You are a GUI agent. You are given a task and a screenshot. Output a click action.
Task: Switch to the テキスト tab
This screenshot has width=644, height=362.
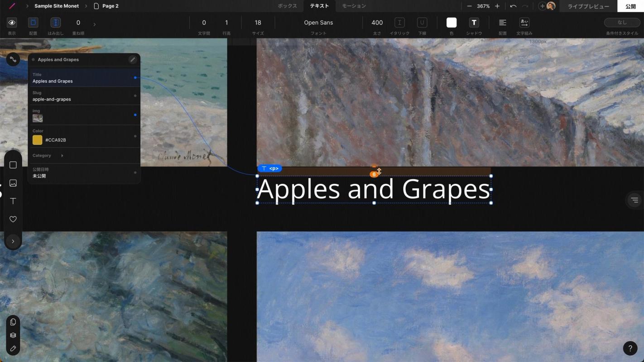[319, 6]
